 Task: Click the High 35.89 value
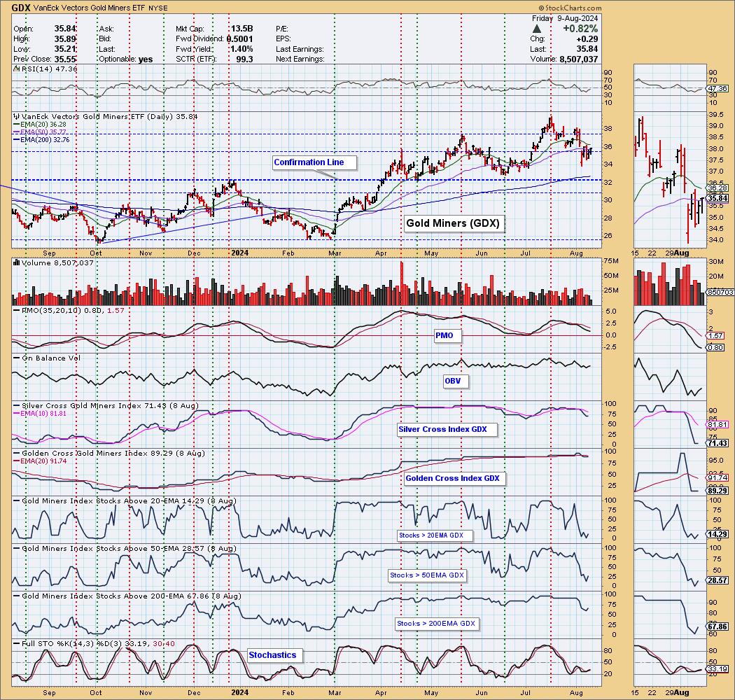(x=65, y=39)
